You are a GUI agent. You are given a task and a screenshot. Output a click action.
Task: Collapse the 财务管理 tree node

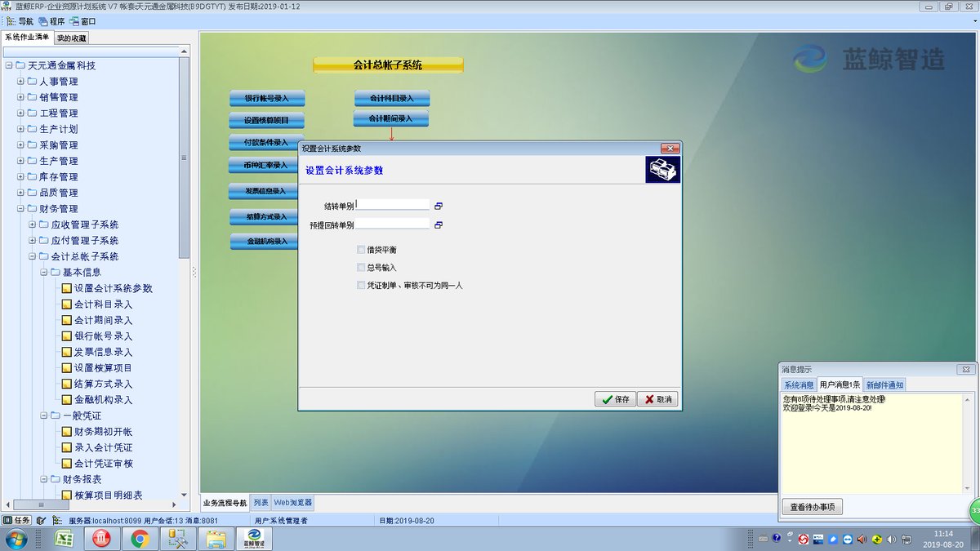click(x=20, y=209)
